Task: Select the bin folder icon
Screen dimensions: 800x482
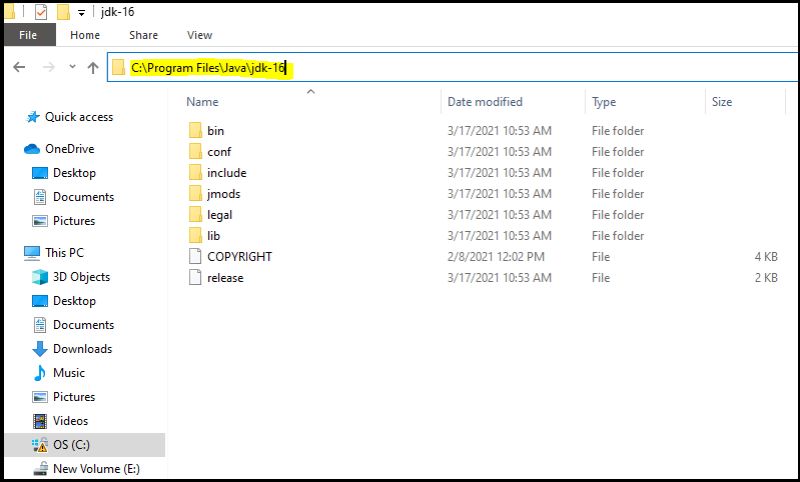Action: [195, 131]
